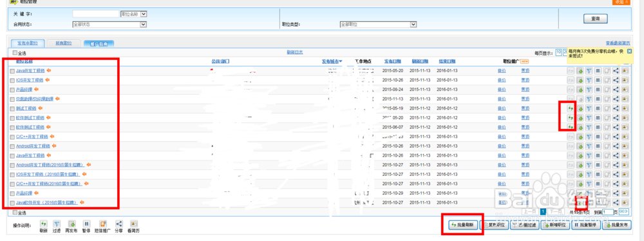Republish the 测试工程师 job
644x241 pixels.
(x=580, y=108)
